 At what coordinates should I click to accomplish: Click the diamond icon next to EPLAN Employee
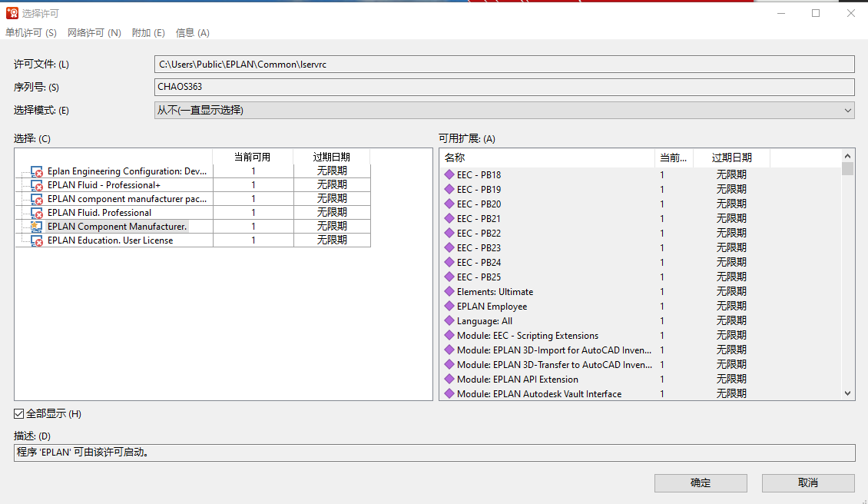click(x=449, y=307)
